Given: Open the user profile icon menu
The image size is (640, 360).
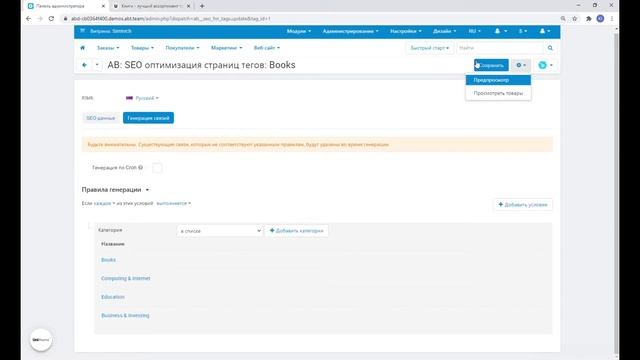Looking at the screenshot, I should [545, 31].
